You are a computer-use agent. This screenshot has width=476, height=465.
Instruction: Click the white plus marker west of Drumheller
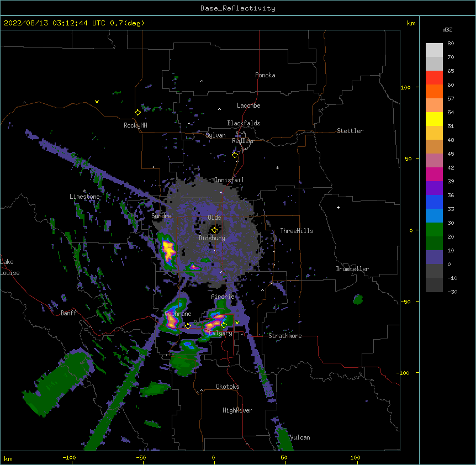point(338,207)
